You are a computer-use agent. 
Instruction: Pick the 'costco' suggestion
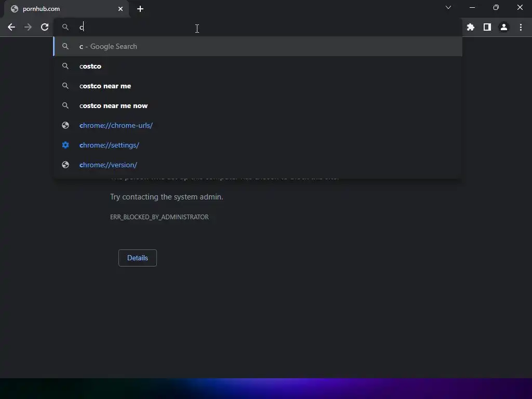258,66
